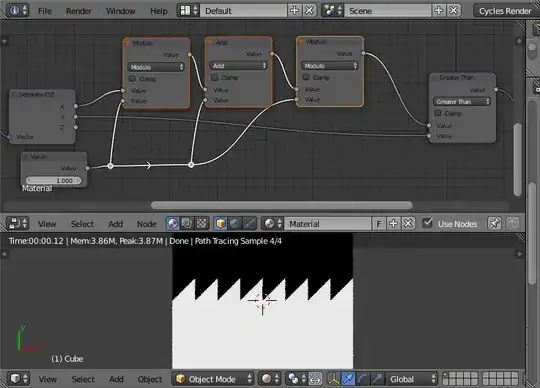The width and height of the screenshot is (540, 388).
Task: Add new material with plus icon
Action: (x=393, y=224)
